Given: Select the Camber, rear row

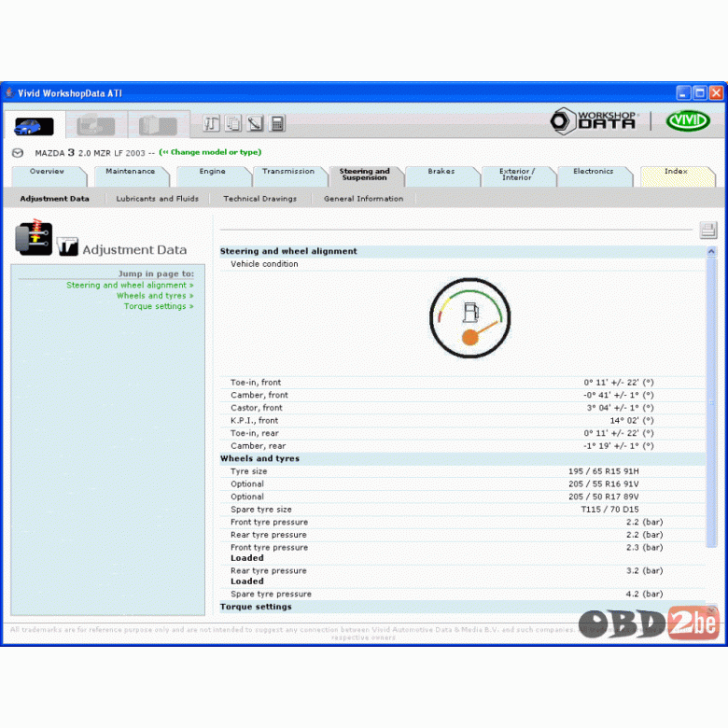Looking at the screenshot, I should click(462, 446).
